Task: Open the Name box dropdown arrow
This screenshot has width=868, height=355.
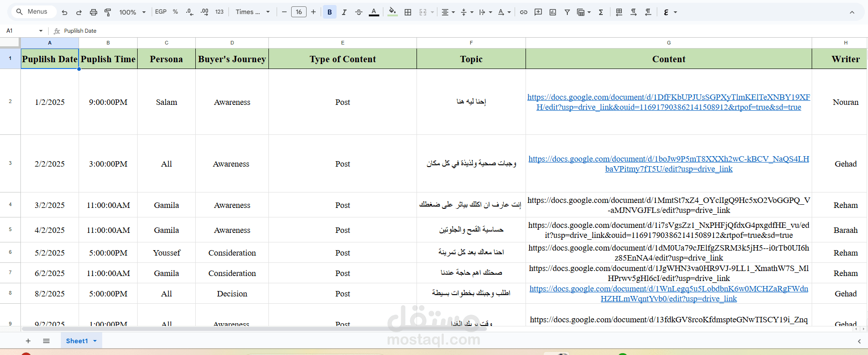Action: click(x=41, y=31)
